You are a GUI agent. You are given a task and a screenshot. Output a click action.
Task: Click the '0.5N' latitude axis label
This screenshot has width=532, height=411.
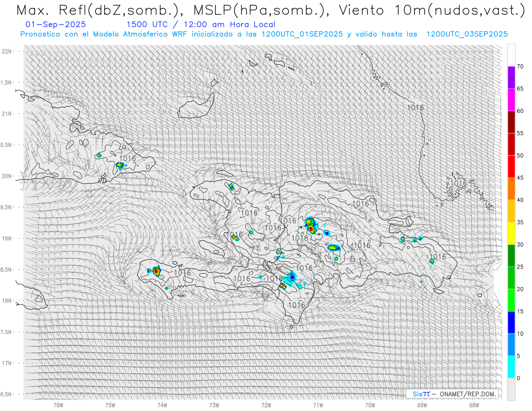click(x=7, y=145)
